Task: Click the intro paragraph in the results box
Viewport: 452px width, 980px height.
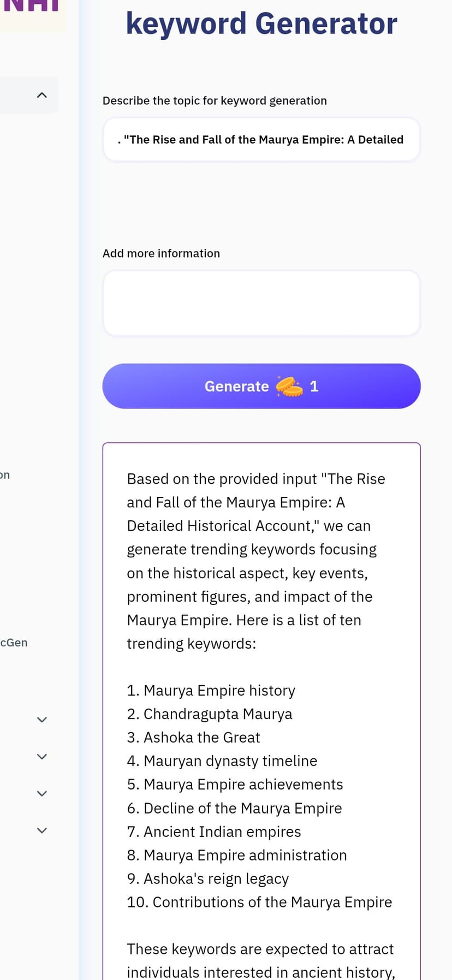Action: 257,561
